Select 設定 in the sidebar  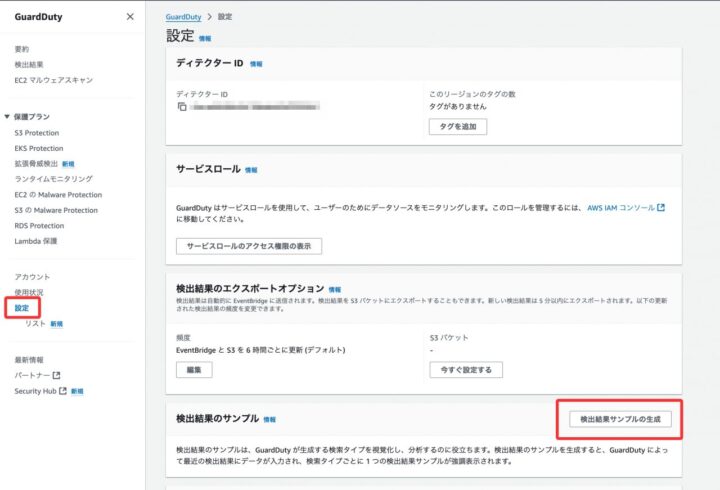click(22, 308)
